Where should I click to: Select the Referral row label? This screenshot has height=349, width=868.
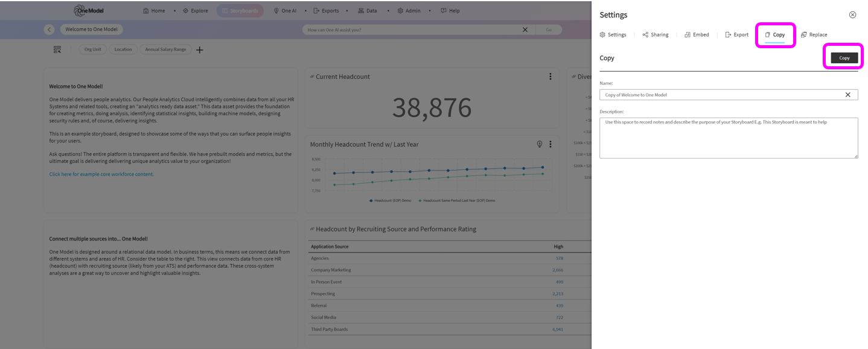coord(319,306)
